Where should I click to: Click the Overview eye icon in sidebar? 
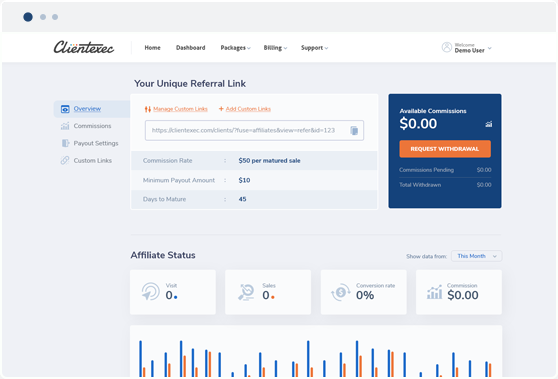(x=65, y=109)
